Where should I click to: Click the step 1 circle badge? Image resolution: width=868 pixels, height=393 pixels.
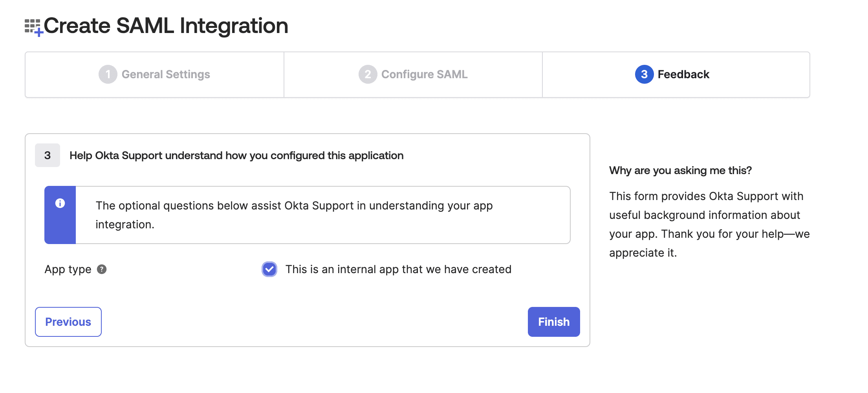coord(108,74)
